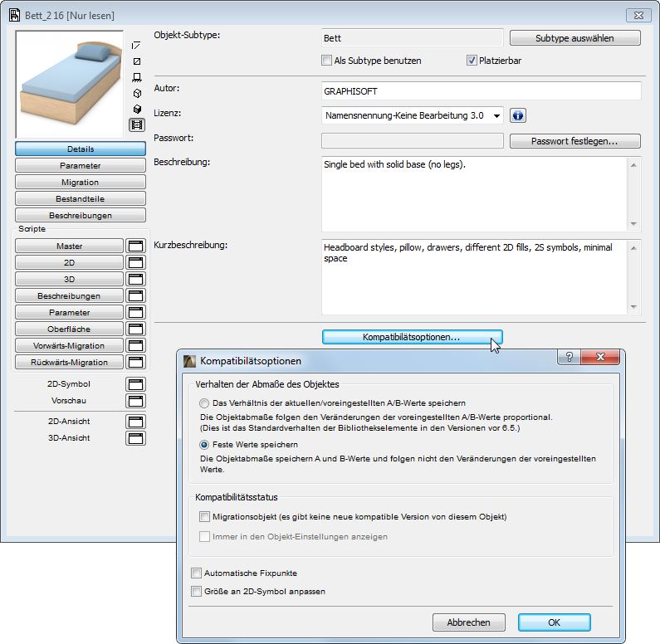
Task: Click the Kompatibilätsoptionen button
Action: 412,337
